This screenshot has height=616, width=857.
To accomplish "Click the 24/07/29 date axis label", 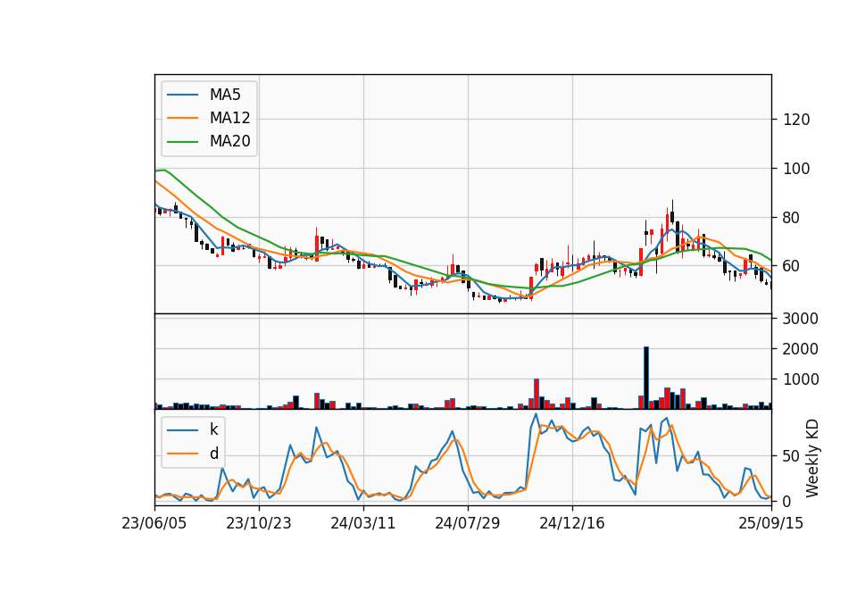I will coord(467,524).
